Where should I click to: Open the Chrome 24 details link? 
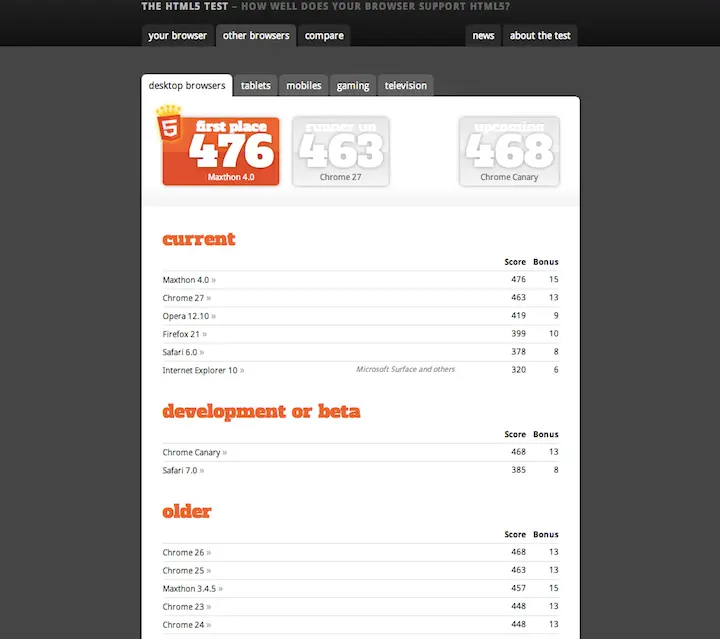click(x=186, y=625)
